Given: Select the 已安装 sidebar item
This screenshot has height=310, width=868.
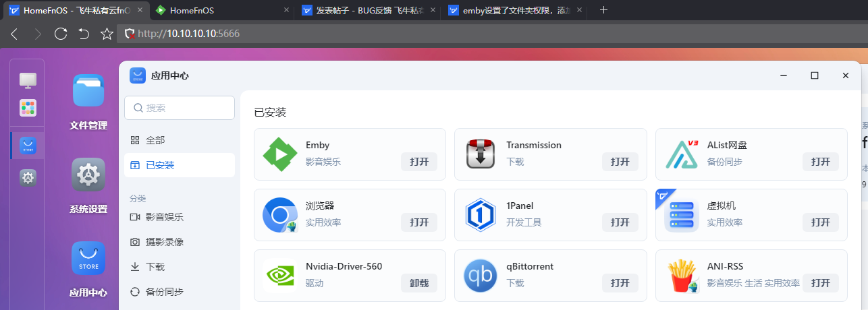Looking at the screenshot, I should click(x=179, y=165).
